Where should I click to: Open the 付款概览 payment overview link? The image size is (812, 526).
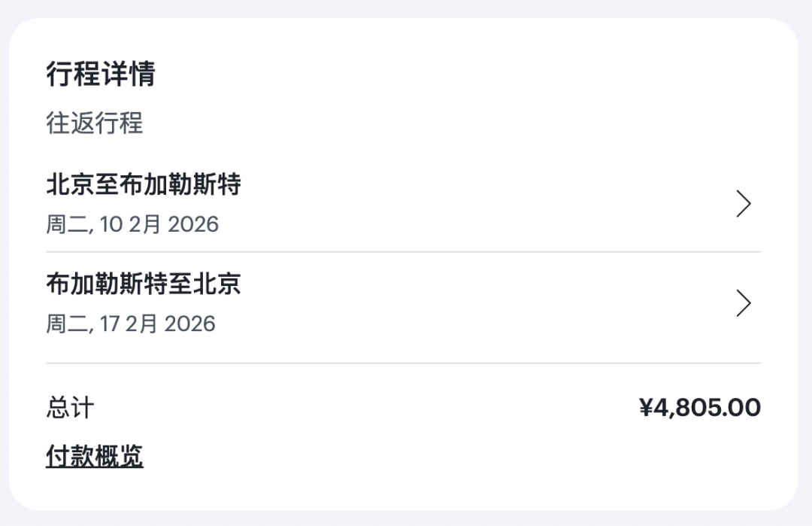(94, 456)
